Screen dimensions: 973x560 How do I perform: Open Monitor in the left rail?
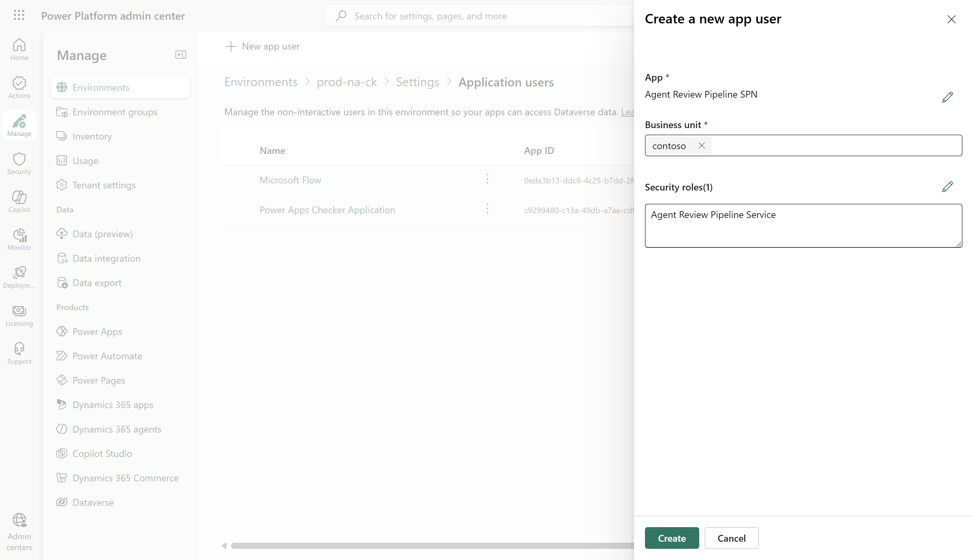click(x=19, y=240)
